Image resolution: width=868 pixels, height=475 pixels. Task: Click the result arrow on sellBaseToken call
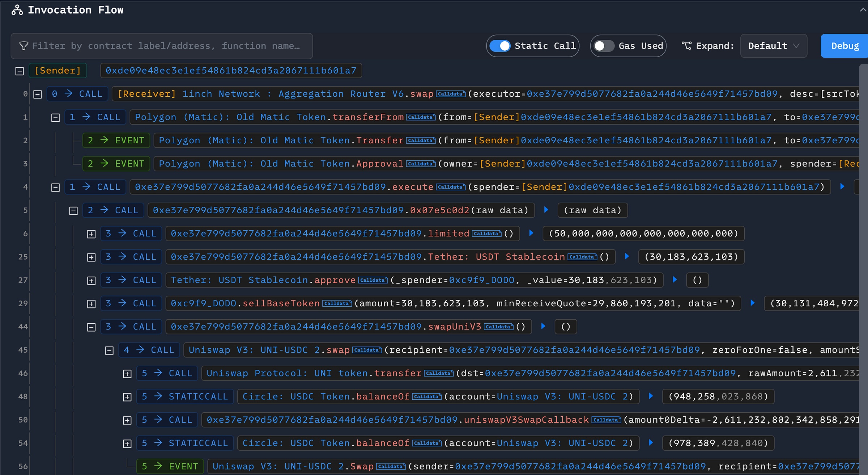(x=752, y=303)
